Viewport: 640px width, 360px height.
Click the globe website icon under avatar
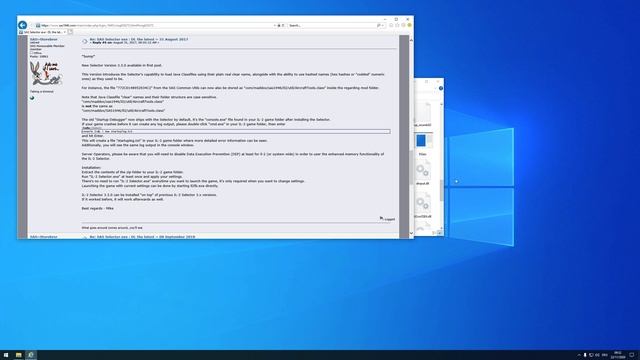pyautogui.click(x=32, y=98)
